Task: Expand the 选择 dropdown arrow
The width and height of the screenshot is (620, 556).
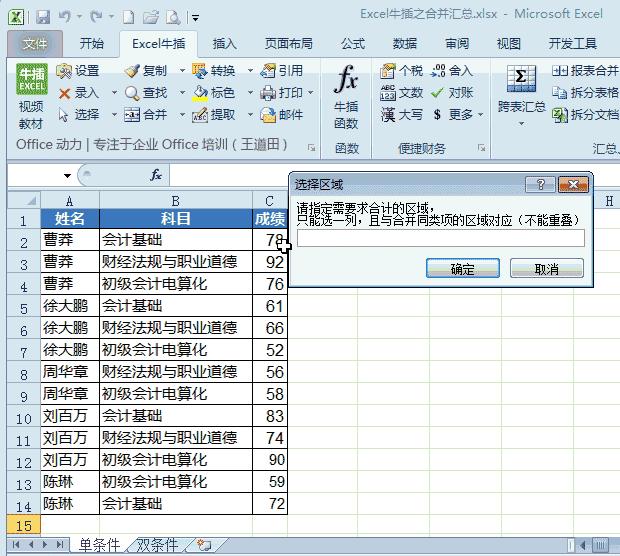Action: [x=114, y=115]
